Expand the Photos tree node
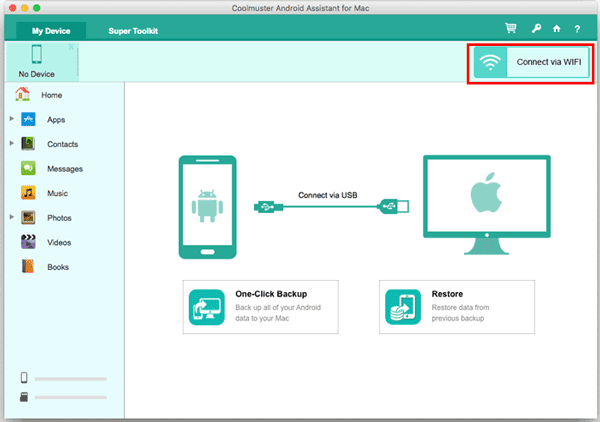This screenshot has height=422, width=600. click(12, 217)
